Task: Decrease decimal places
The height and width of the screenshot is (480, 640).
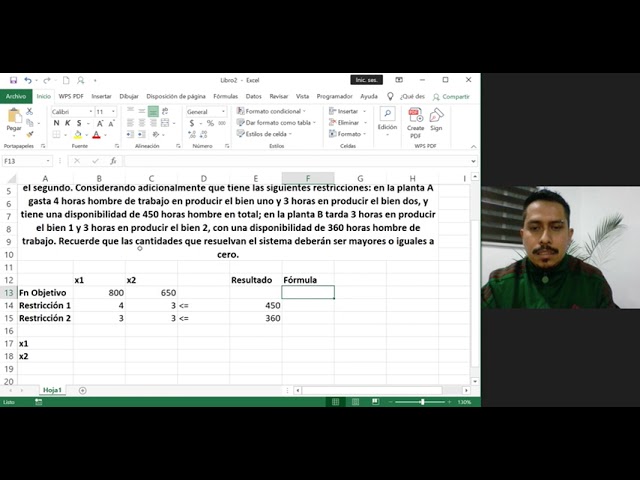Action: pos(203,134)
